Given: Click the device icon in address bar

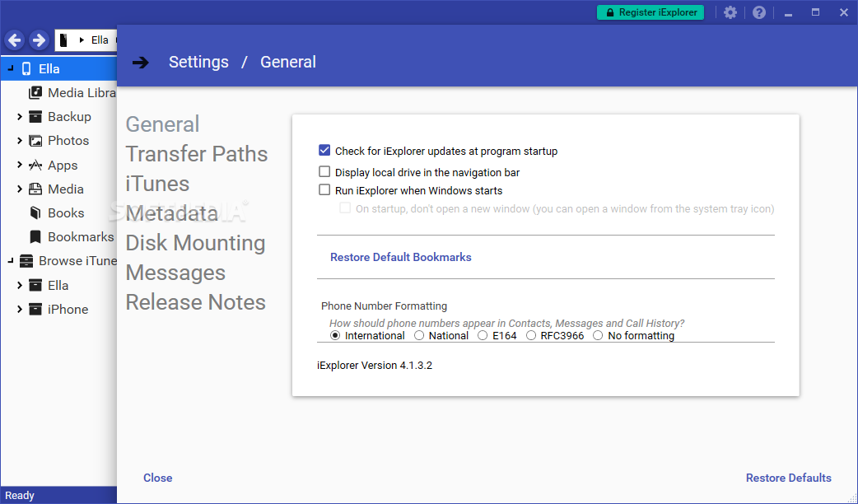Looking at the screenshot, I should (x=63, y=40).
